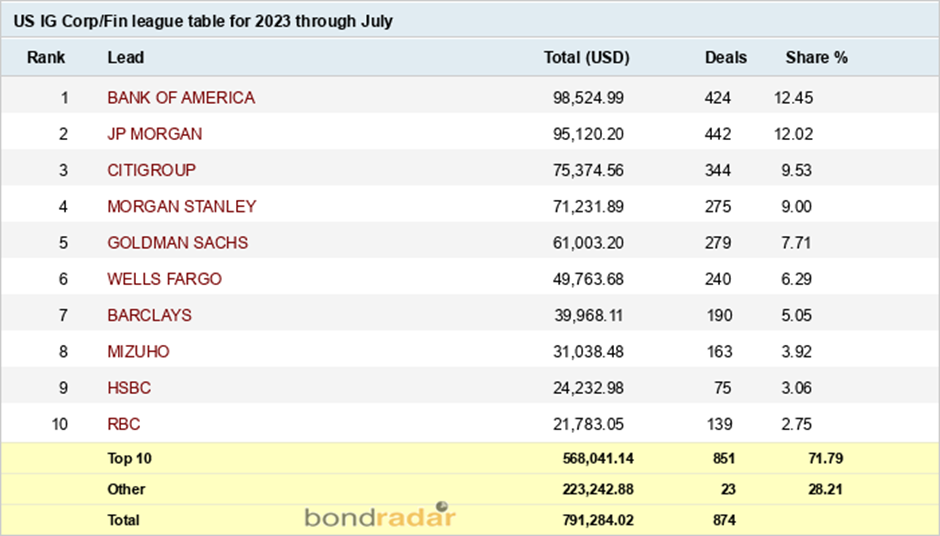The image size is (940, 536).
Task: Select share value 12.45
Action: click(794, 98)
